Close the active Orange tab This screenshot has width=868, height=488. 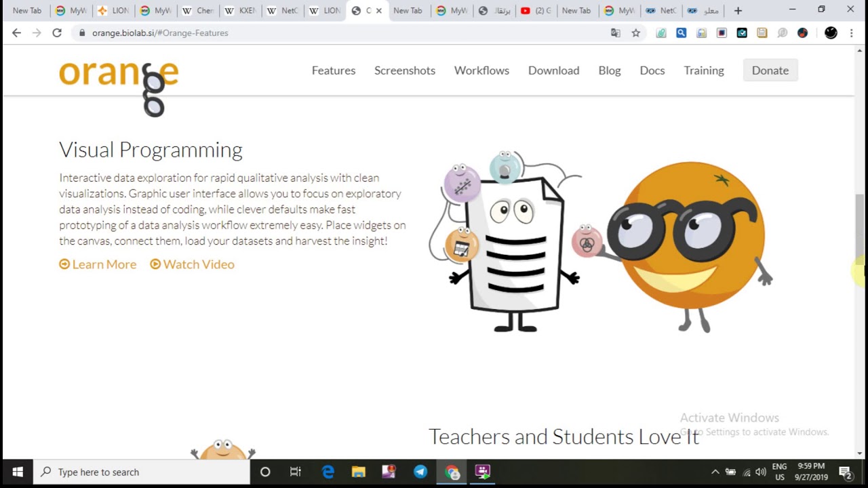pos(379,11)
